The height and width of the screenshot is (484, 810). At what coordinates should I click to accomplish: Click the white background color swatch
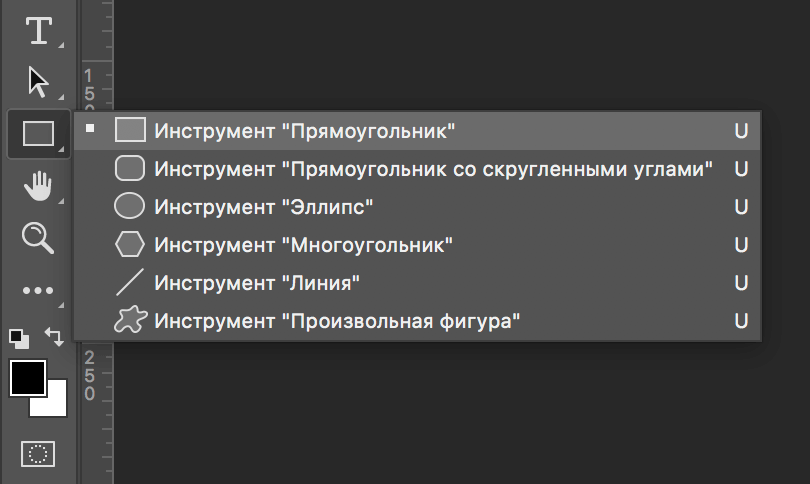point(56,406)
